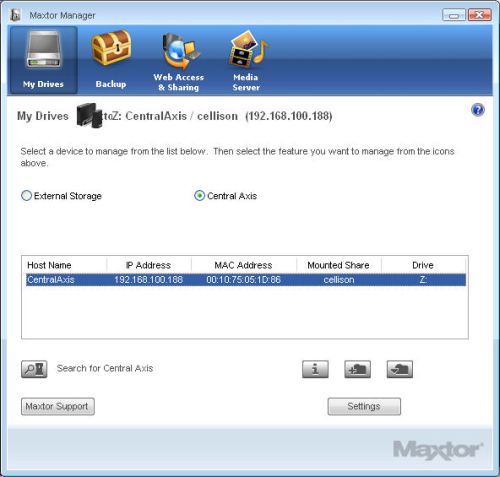Select the Central Axis radio button

pos(199,196)
